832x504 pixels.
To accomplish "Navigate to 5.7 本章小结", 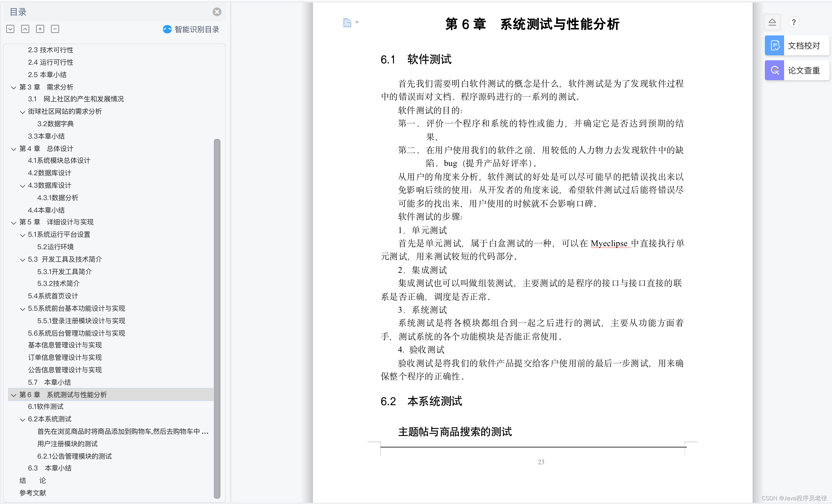I will (x=49, y=382).
